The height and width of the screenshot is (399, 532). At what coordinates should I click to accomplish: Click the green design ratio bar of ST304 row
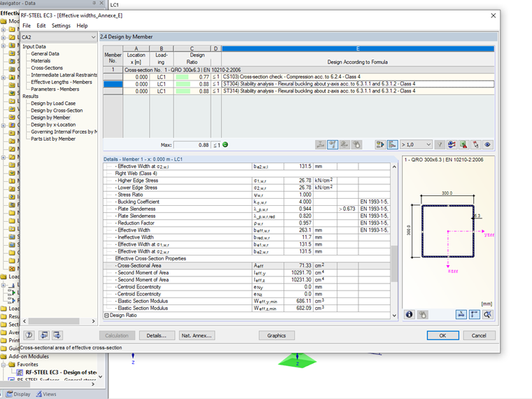(183, 84)
